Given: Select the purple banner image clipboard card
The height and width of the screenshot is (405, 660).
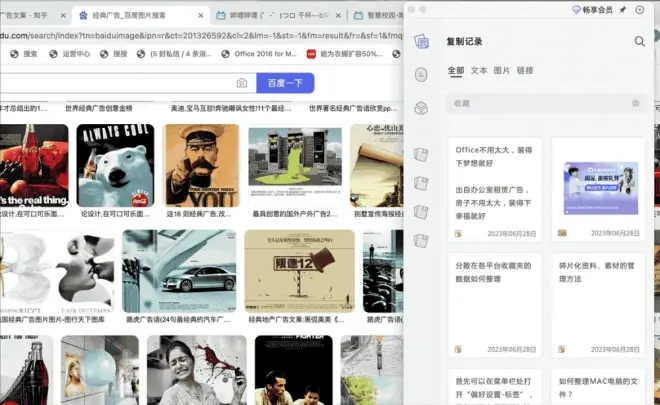Looking at the screenshot, I should click(x=598, y=189).
